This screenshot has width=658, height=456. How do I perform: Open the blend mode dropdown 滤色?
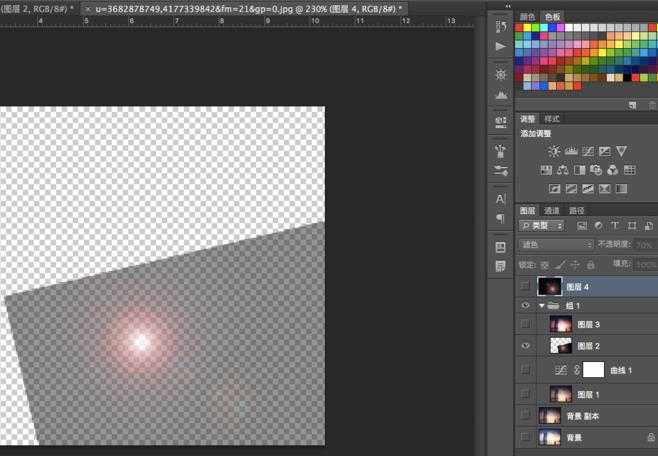point(557,244)
